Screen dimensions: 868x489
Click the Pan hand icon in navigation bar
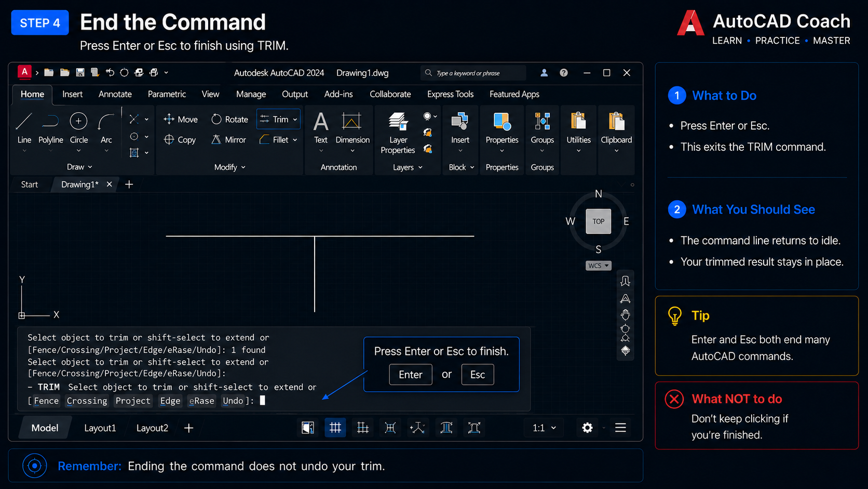(625, 314)
